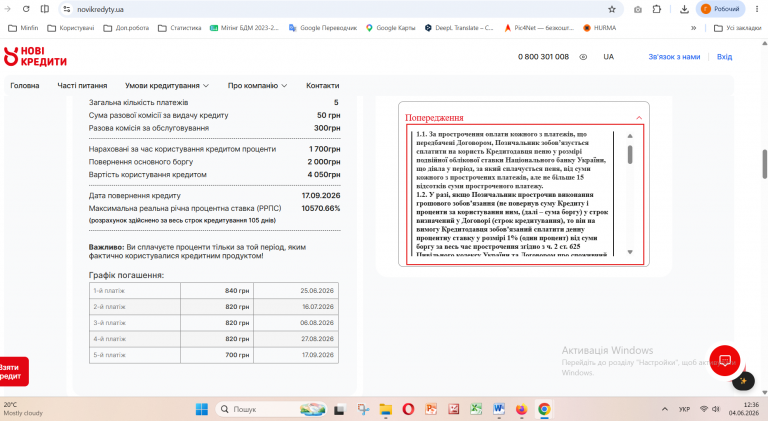Click the red Взяти кредит button

(x=14, y=372)
